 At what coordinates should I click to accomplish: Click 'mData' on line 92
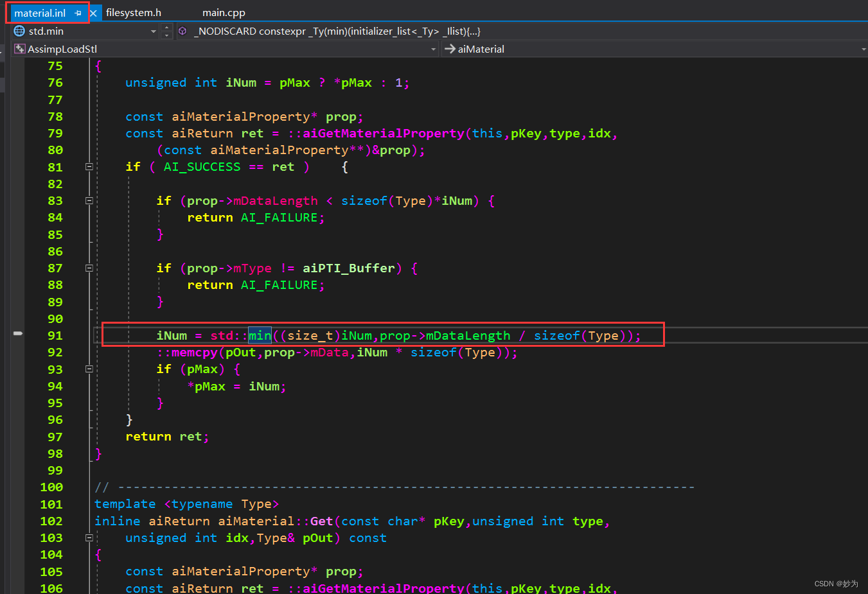point(330,353)
